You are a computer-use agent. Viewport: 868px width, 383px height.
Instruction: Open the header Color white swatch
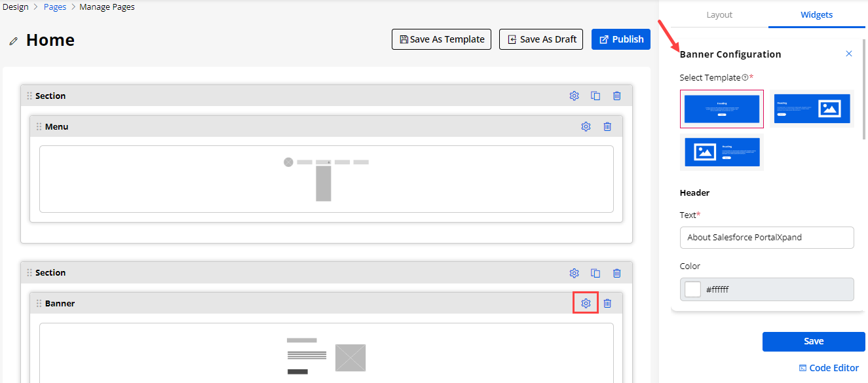click(692, 289)
